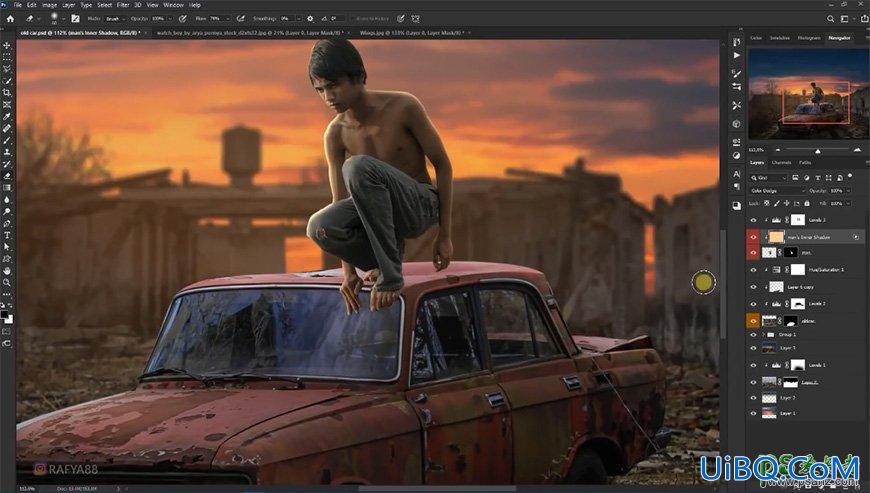Select the Hand tool

pos(7,271)
